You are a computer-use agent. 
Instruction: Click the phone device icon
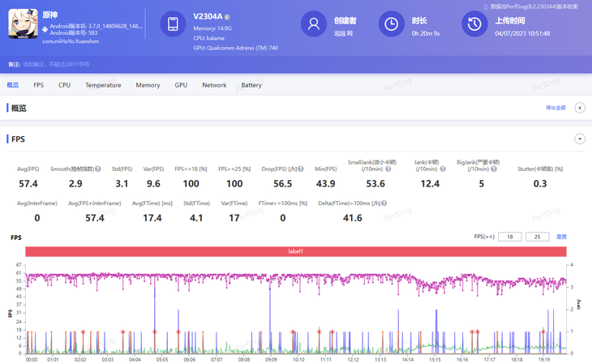click(173, 24)
